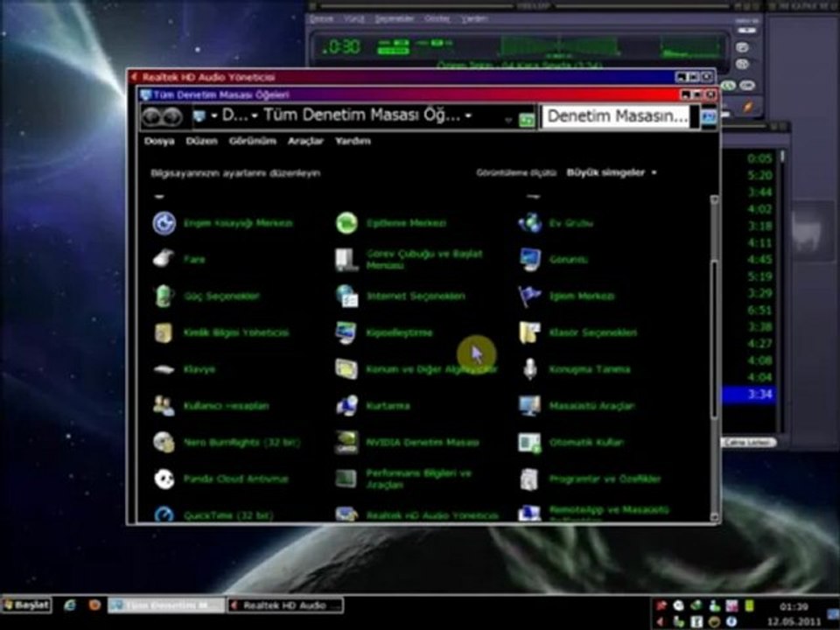This screenshot has width=840, height=630.
Task: Click the search button beside search field
Action: pyautogui.click(x=708, y=116)
